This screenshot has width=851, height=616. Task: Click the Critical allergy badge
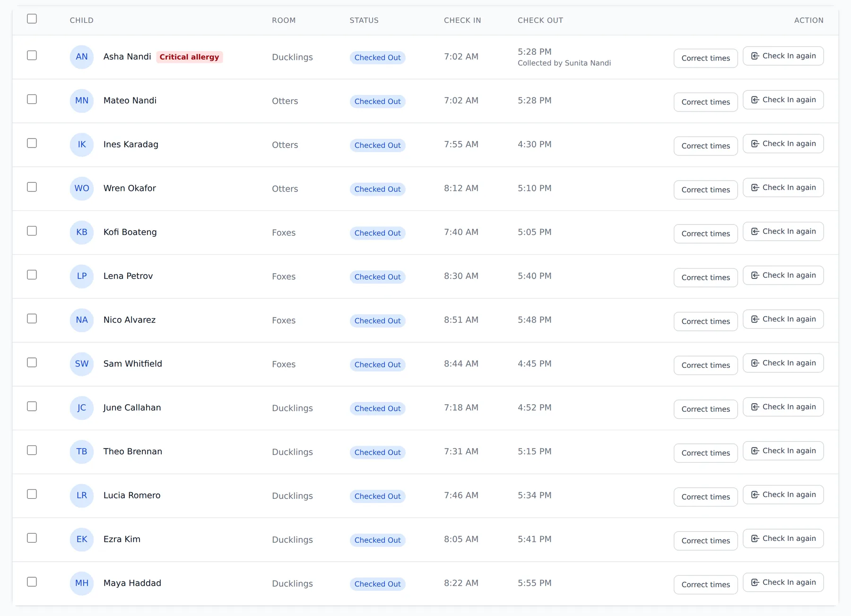[x=189, y=57]
